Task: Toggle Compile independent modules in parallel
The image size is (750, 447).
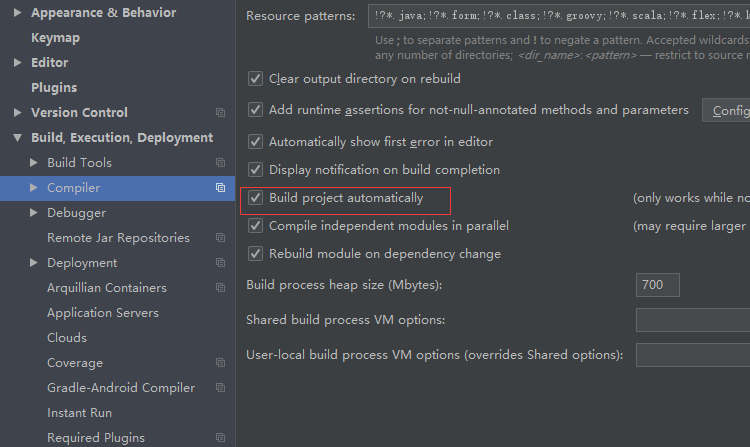Action: (256, 226)
